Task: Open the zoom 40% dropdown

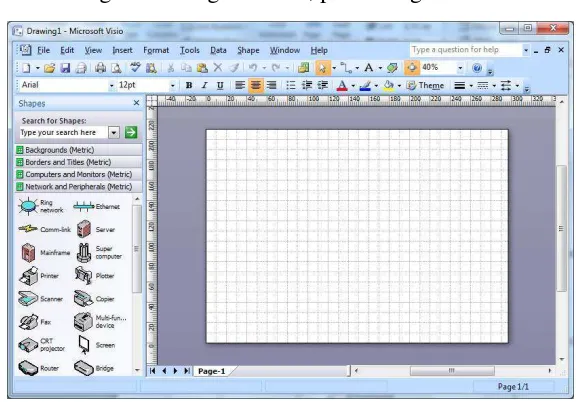Action: [x=460, y=68]
